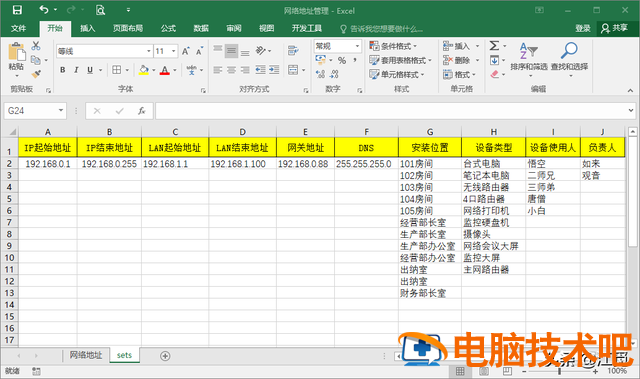Click the AutoSum sigma icon
Image resolution: width=640 pixels, height=379 pixels.
pos(494,46)
